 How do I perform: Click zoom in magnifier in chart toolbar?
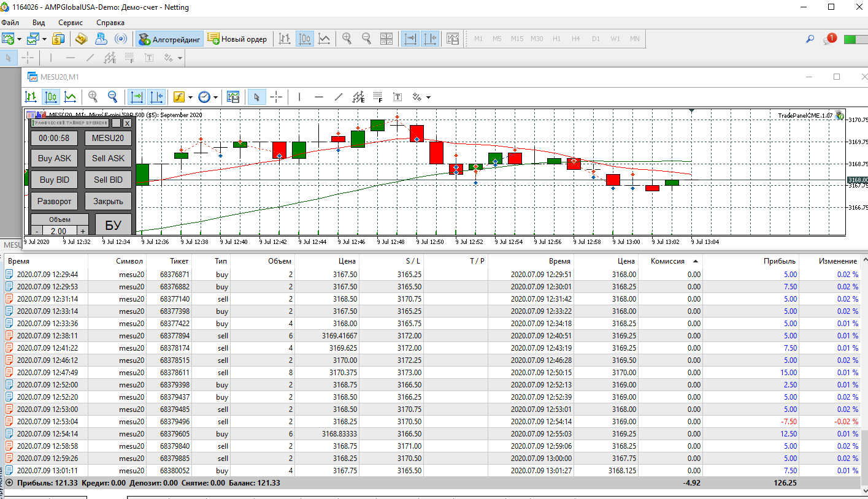93,97
